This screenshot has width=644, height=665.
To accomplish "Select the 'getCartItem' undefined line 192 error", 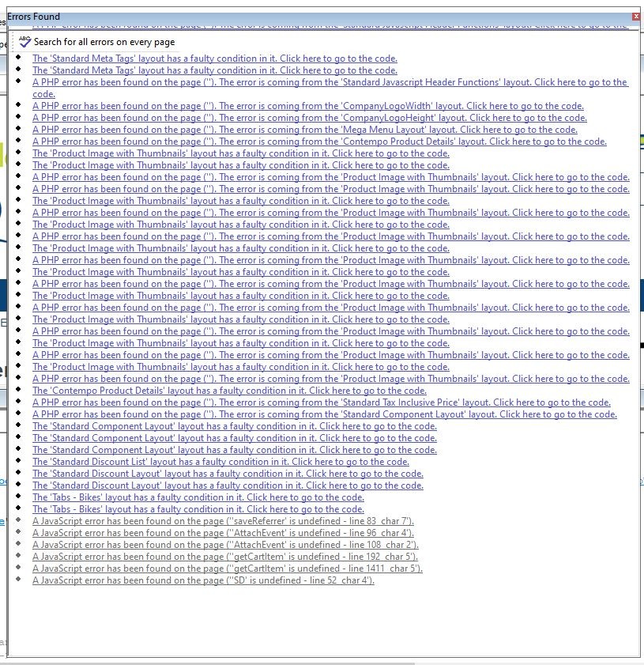I will pyautogui.click(x=225, y=557).
